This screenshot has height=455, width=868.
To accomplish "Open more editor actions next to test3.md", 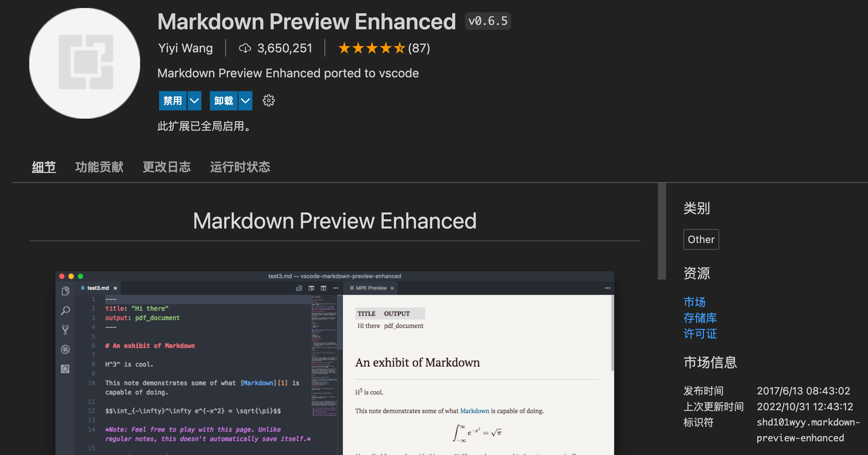I will pos(336,288).
